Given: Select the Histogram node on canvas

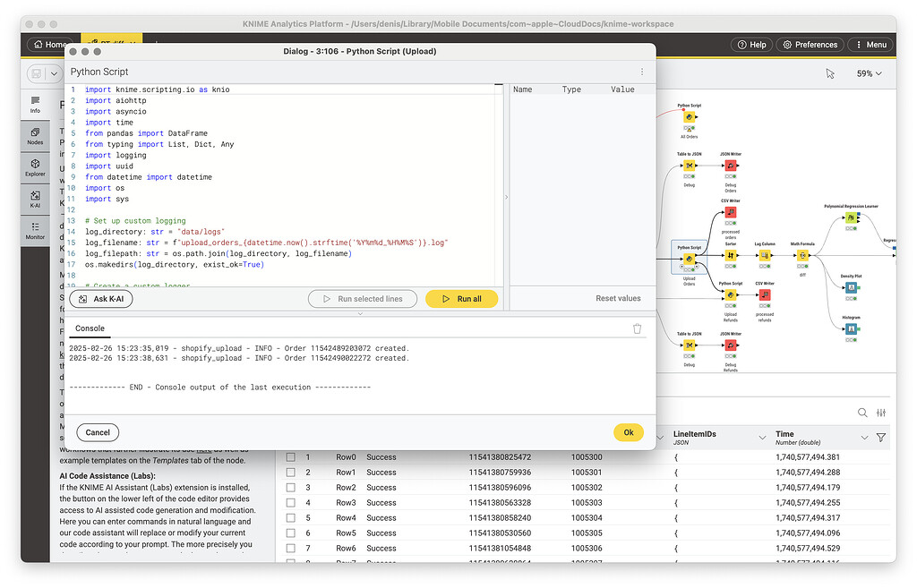Looking at the screenshot, I should click(x=851, y=329).
